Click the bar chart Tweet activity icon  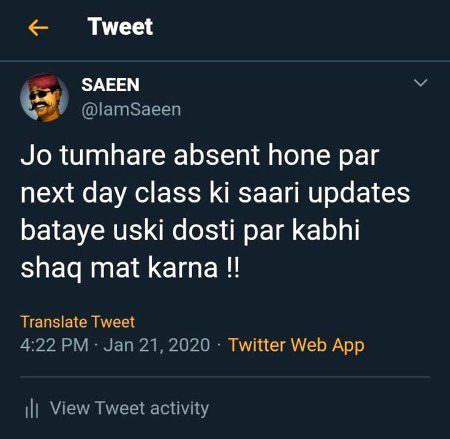pos(32,409)
